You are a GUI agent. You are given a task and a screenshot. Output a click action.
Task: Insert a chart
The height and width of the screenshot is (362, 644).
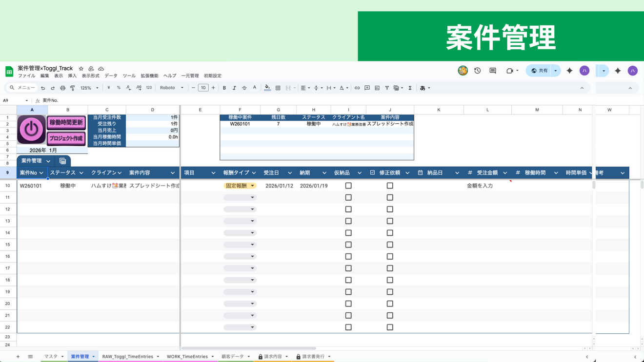tap(377, 88)
